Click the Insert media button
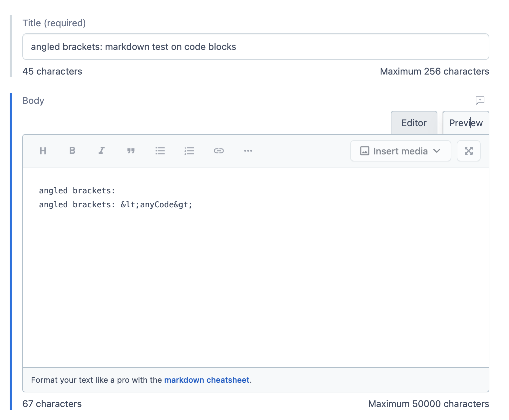This screenshot has height=420, width=509. (x=400, y=151)
